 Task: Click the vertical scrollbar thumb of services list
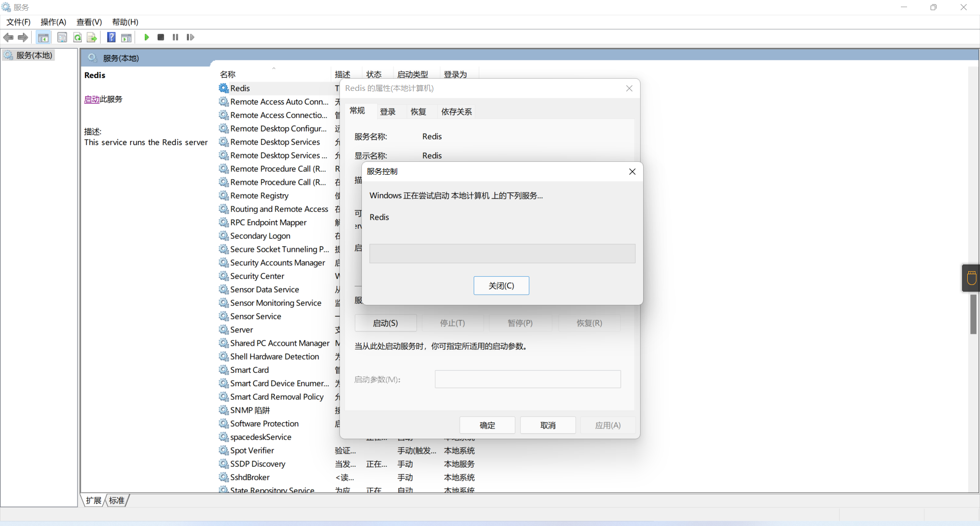[973, 314]
